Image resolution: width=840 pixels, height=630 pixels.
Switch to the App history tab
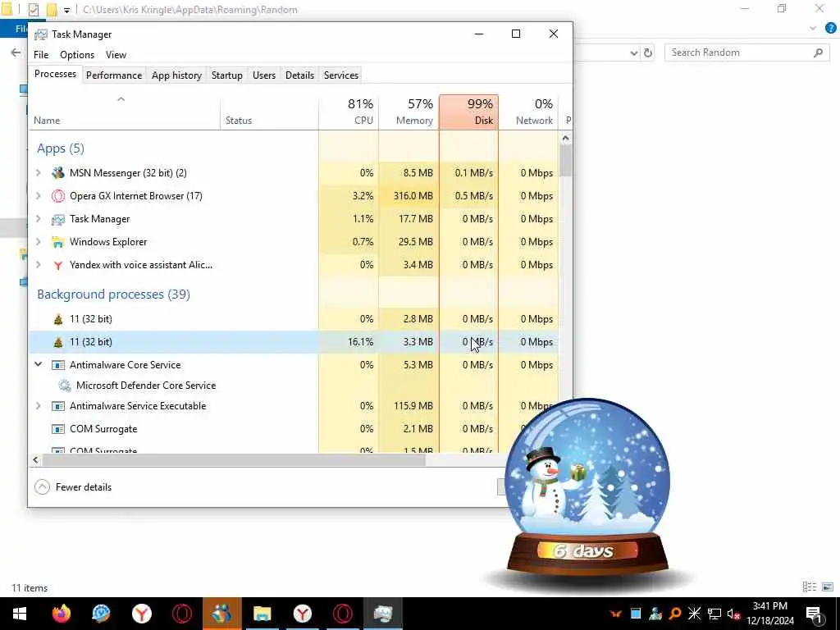coord(177,75)
